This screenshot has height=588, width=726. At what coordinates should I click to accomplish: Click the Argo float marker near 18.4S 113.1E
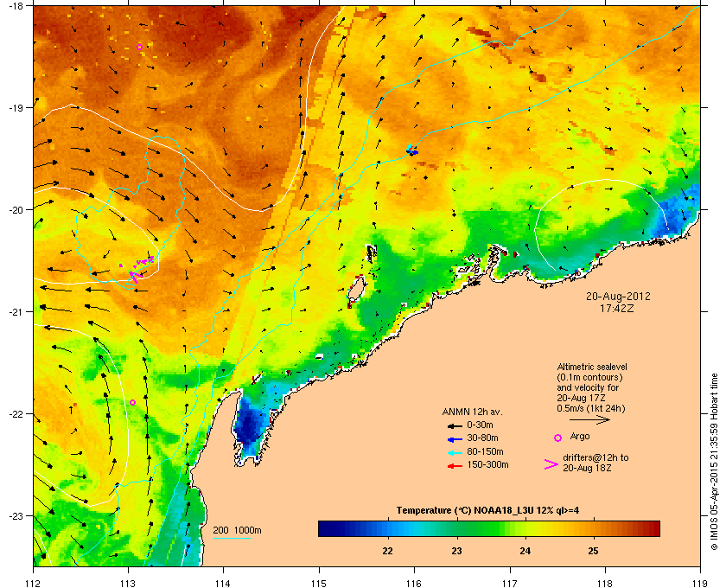(x=139, y=47)
